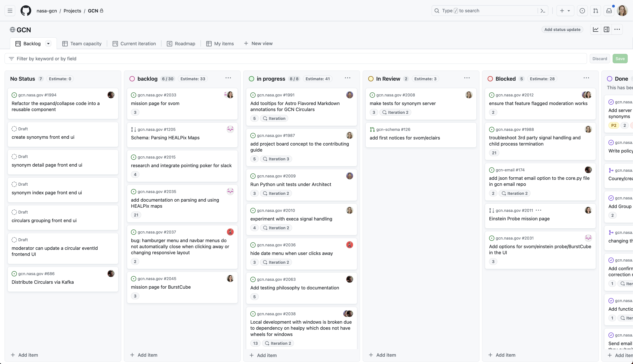Toggle the project side panel icon
This screenshot has height=364, width=633.
click(606, 30)
